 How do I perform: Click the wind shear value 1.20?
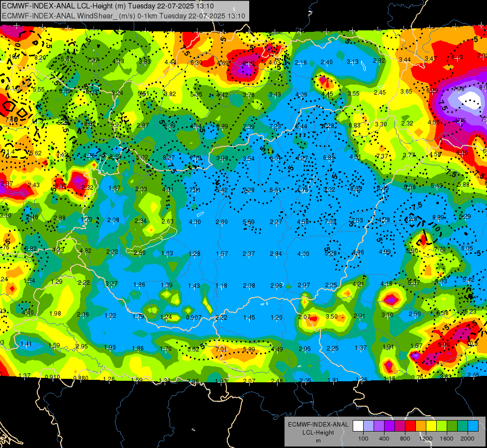277,318
